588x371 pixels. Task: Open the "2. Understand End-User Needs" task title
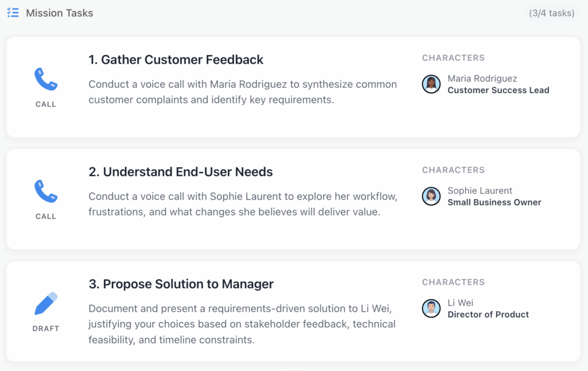[180, 172]
